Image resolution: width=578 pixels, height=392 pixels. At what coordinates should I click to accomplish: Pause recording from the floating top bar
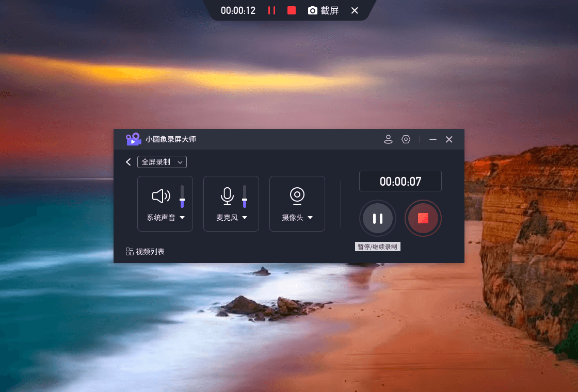click(x=271, y=10)
